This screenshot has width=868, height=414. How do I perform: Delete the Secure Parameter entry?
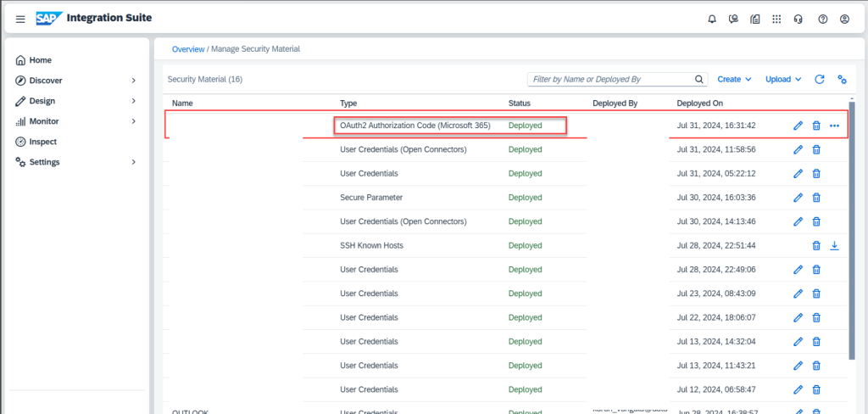coord(816,198)
